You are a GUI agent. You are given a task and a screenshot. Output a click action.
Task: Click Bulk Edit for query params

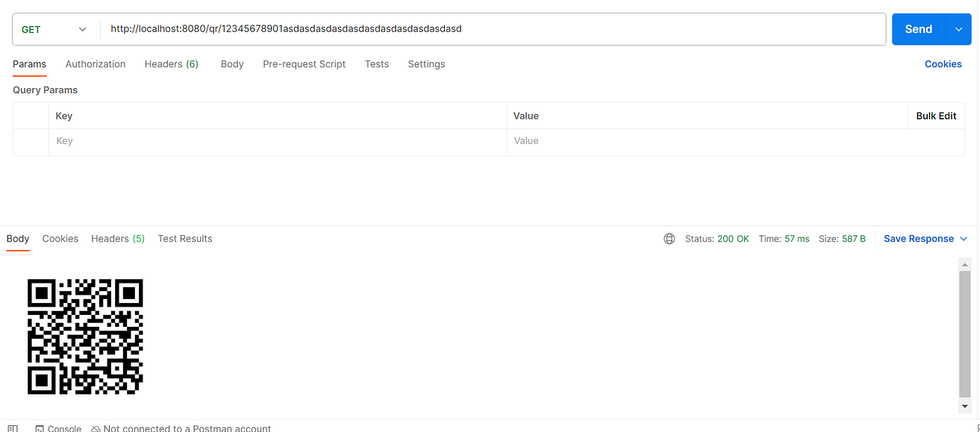coord(936,116)
